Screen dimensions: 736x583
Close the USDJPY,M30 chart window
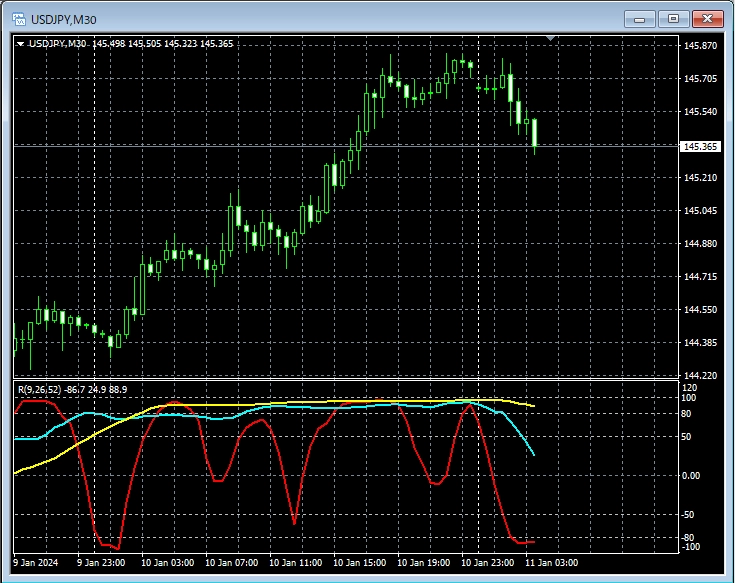(708, 19)
